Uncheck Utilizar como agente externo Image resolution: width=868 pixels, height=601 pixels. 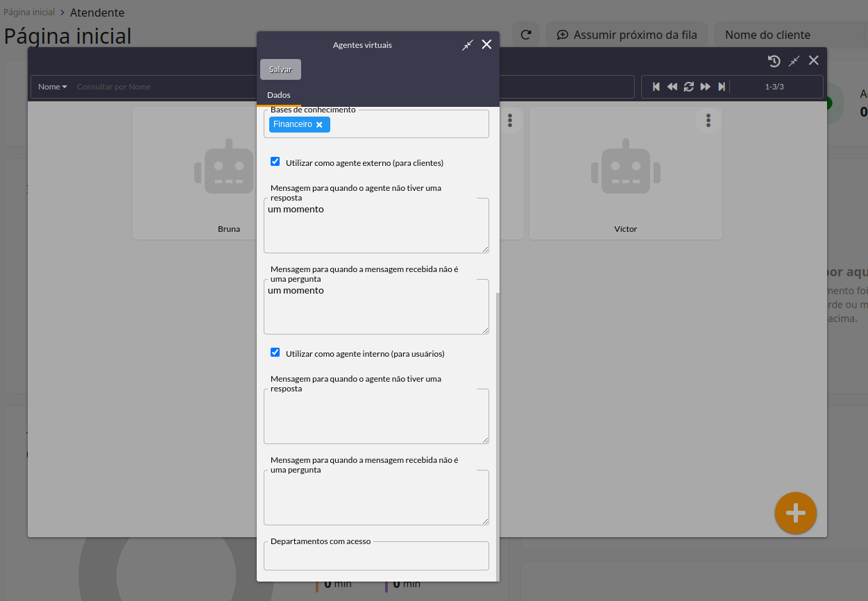pos(275,162)
